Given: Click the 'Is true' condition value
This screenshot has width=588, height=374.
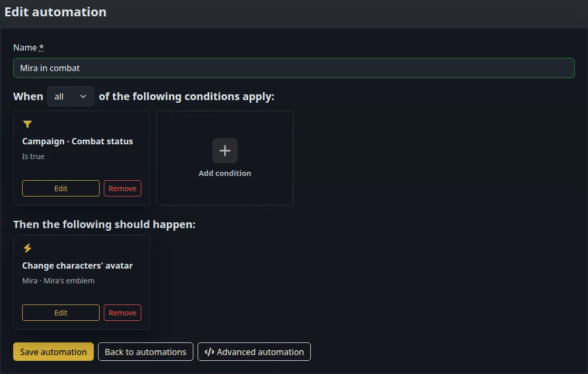Looking at the screenshot, I should [33, 156].
